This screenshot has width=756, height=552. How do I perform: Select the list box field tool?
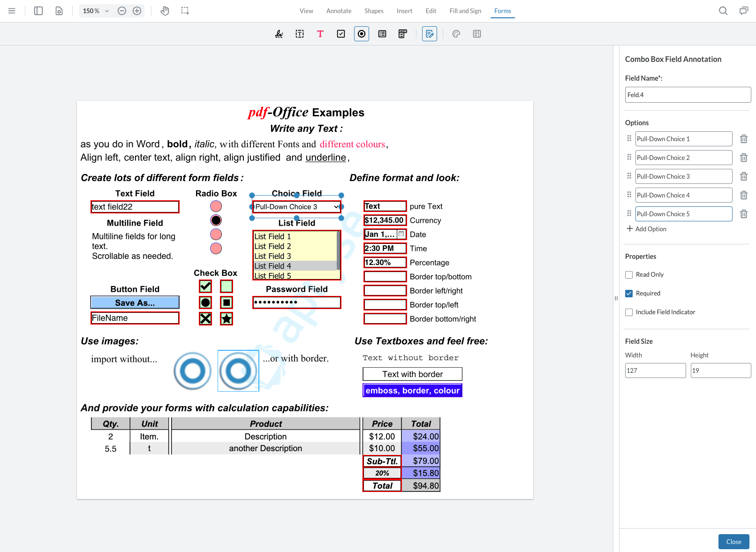tap(382, 34)
